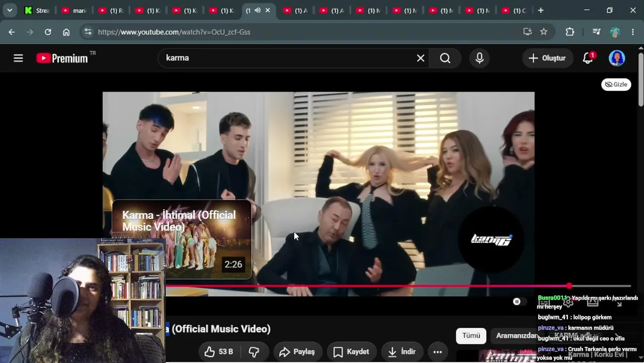The width and height of the screenshot is (644, 363).
Task: Open the Chrome profile avatar
Action: [x=615, y=32]
